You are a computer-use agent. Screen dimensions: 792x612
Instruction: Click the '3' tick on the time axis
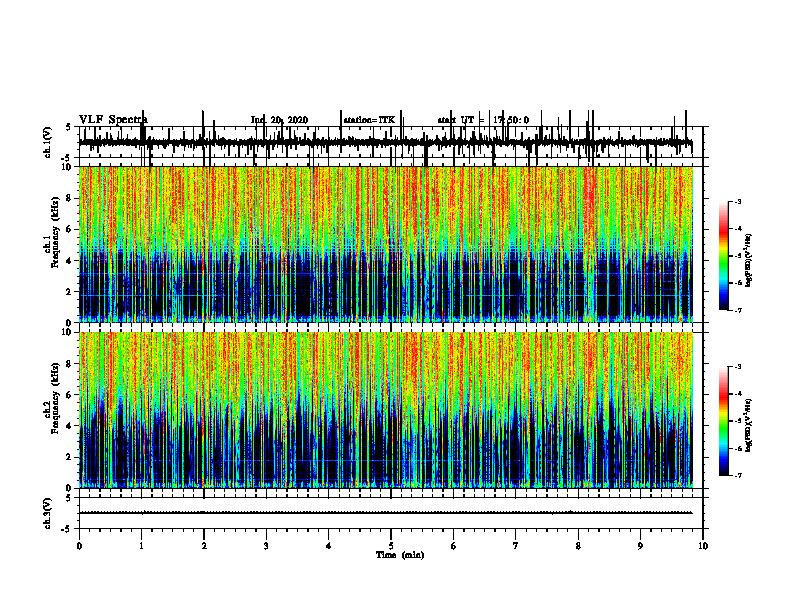266,546
